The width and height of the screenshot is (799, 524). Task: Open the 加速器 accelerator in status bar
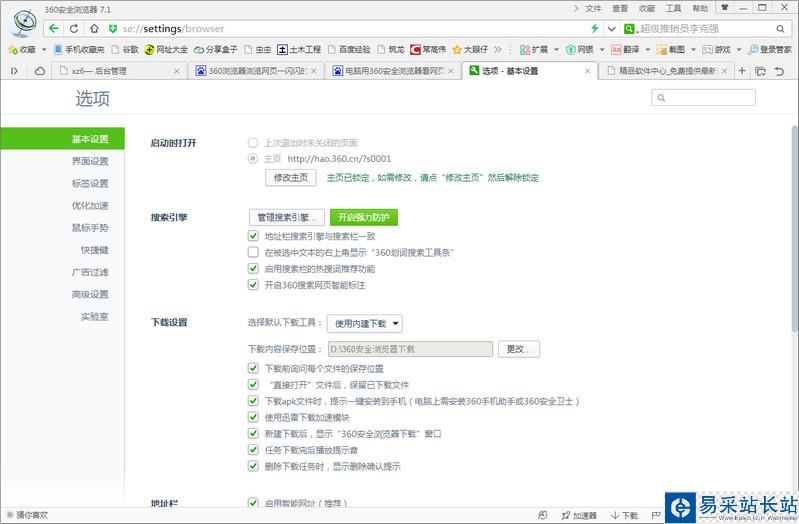[579, 515]
